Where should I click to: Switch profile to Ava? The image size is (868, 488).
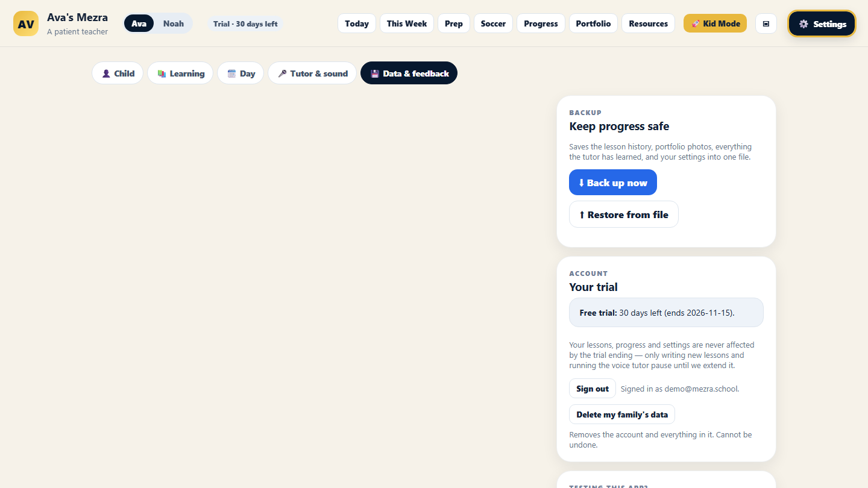pyautogui.click(x=139, y=23)
